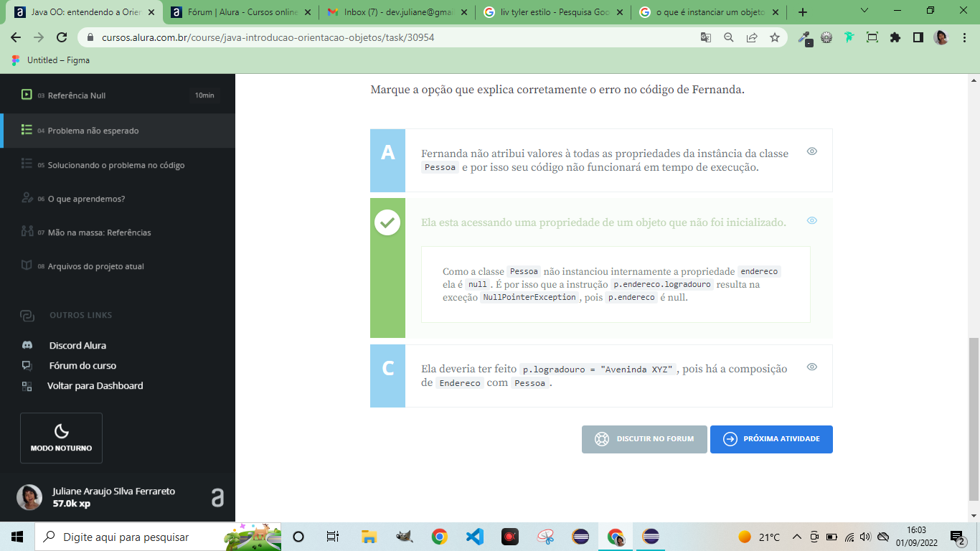Open Chrome profile avatar
The height and width of the screenshot is (551, 980).
point(941,37)
